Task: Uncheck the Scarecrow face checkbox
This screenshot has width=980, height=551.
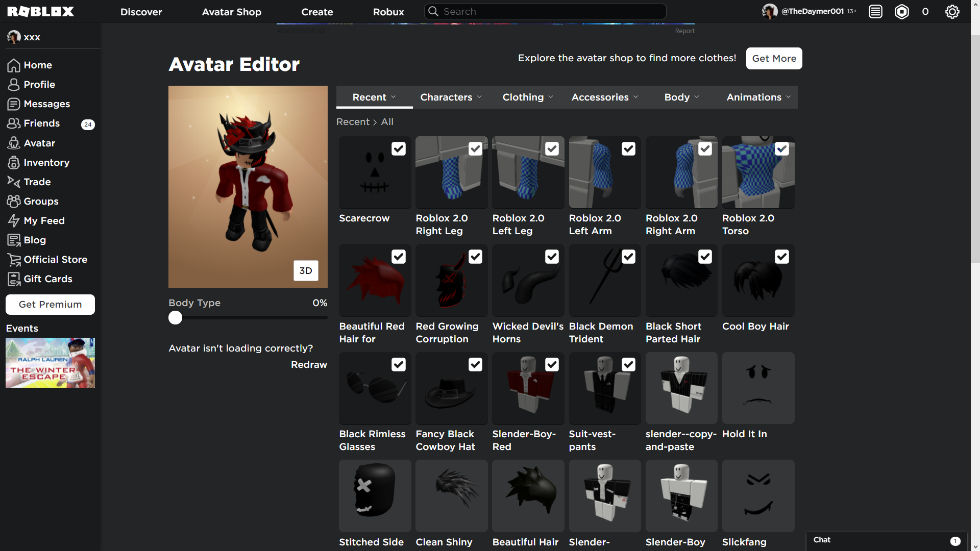Action: [x=399, y=149]
